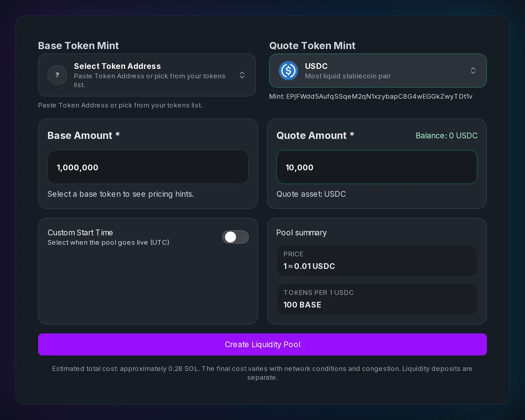Expand the Select Token Address chevron
Screen dimensions: 525x420
(242, 75)
